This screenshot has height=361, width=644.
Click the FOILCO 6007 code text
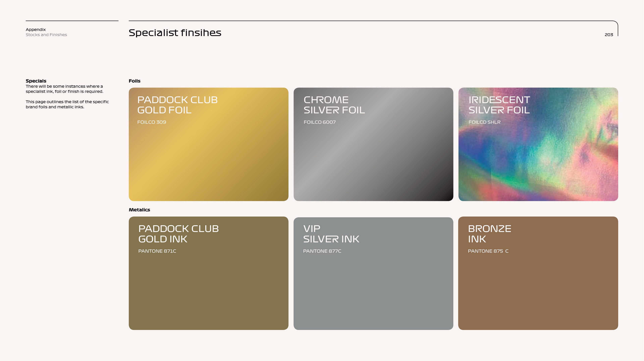pyautogui.click(x=319, y=122)
